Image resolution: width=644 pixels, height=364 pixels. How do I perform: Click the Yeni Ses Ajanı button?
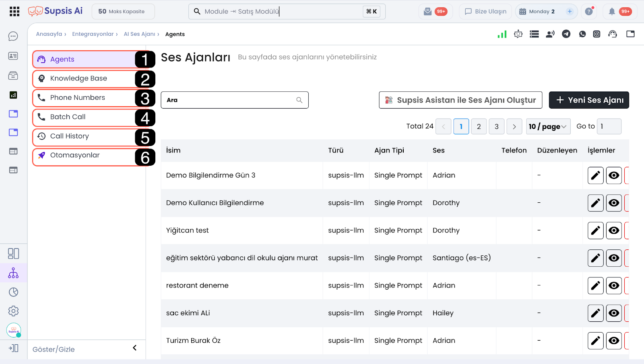tap(588, 100)
